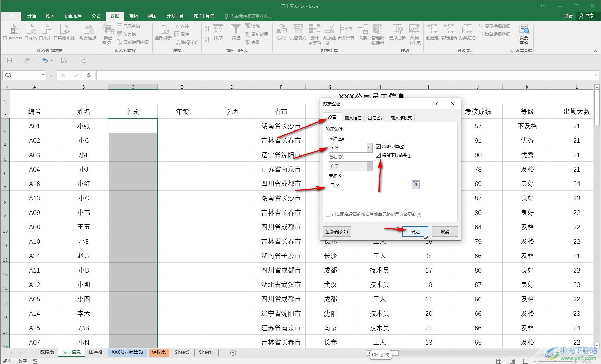
Task: Click the 告诉我您想要做什么 search box
Action: [248, 16]
